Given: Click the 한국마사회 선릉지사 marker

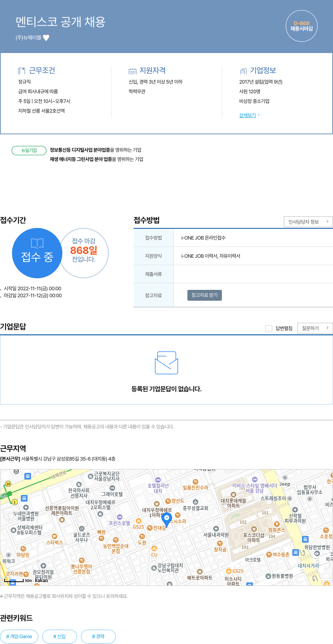Looking at the screenshot, I should click(x=79, y=485).
